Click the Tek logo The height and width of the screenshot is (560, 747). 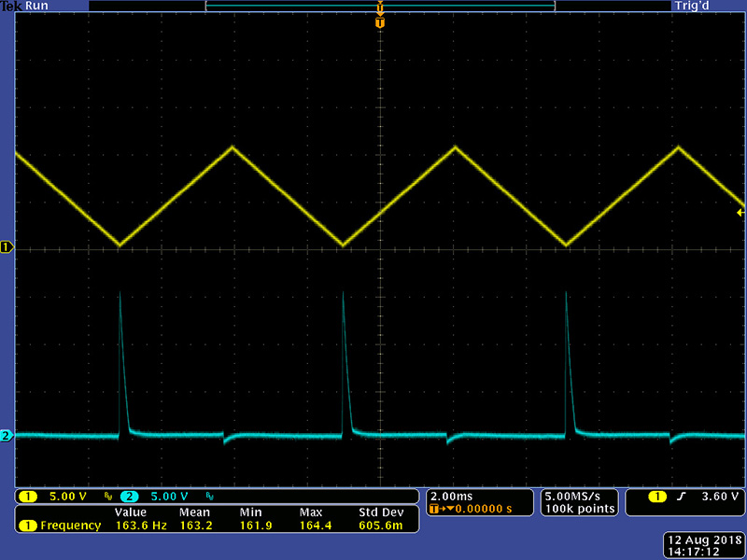point(11,6)
